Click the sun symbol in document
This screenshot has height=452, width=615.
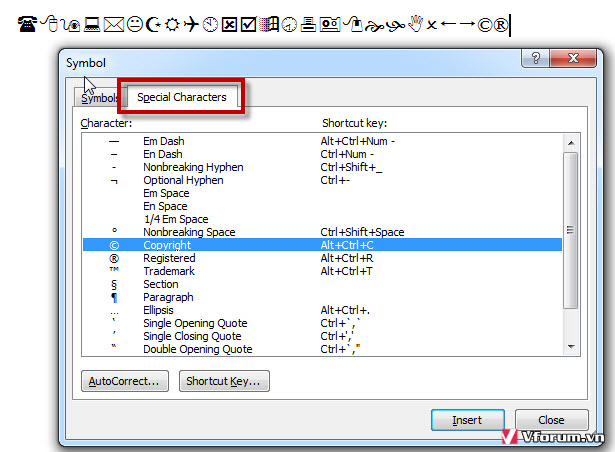point(172,25)
